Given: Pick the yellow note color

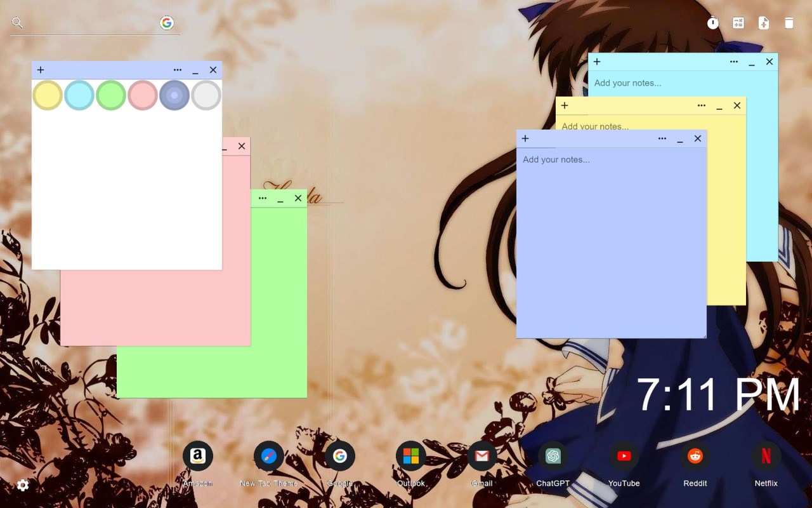Looking at the screenshot, I should 48,95.
